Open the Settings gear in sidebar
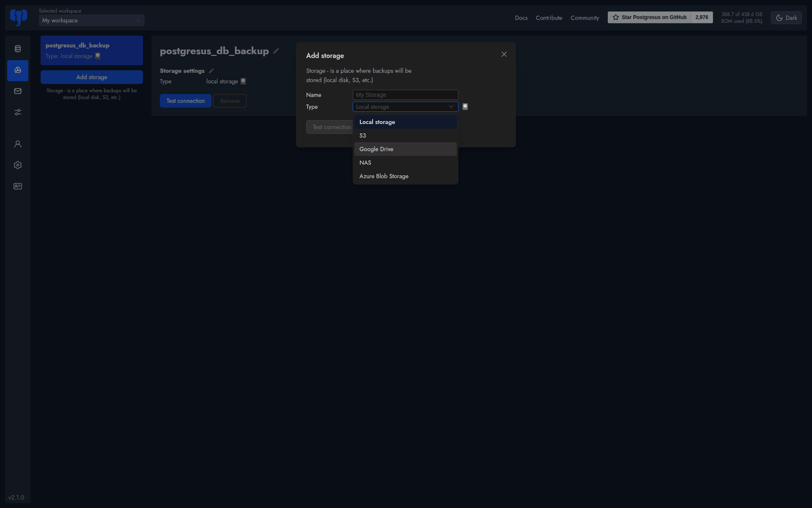Image resolution: width=812 pixels, height=508 pixels. (18, 165)
